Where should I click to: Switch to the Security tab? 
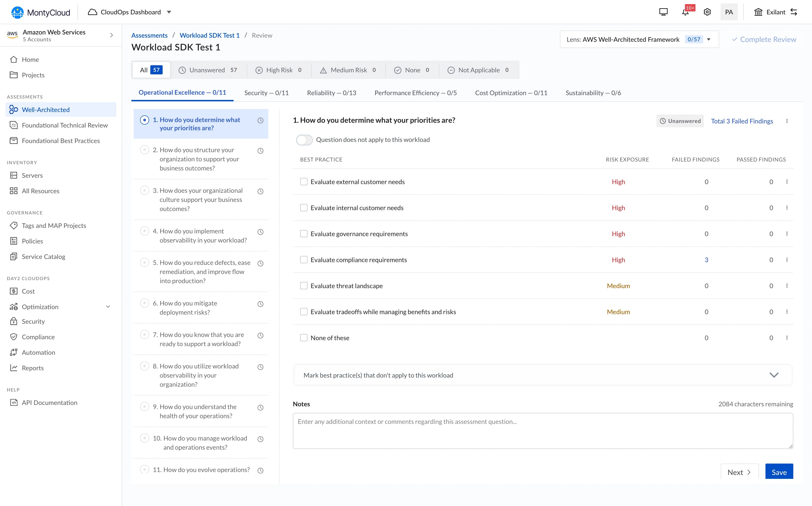[266, 93]
